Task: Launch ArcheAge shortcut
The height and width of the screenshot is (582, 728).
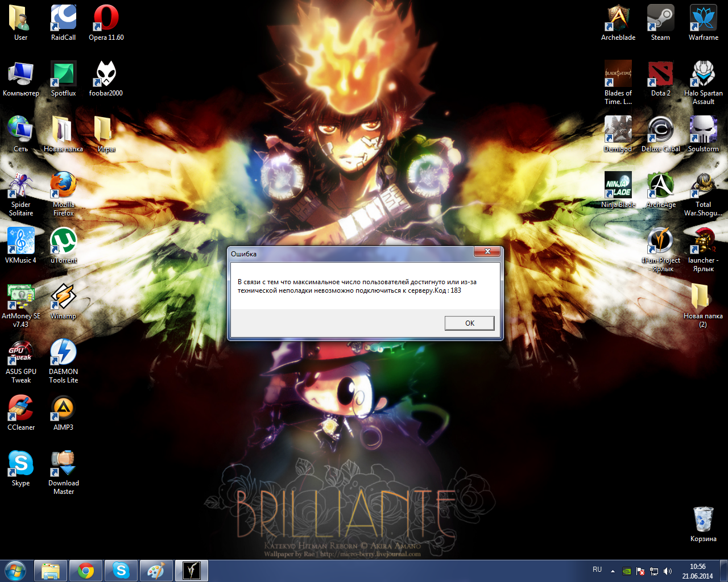Action: point(660,190)
